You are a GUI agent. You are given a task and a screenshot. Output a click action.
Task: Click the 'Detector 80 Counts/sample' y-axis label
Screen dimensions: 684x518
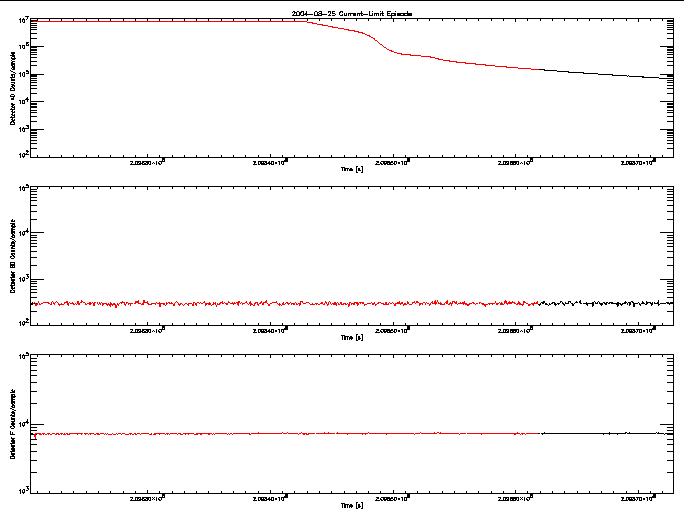(x=13, y=256)
